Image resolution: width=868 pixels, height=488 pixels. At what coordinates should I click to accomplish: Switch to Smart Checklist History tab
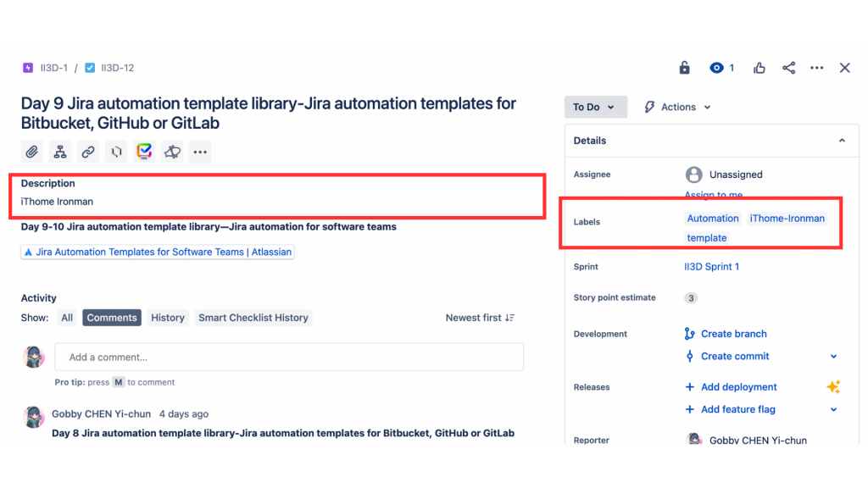tap(253, 318)
